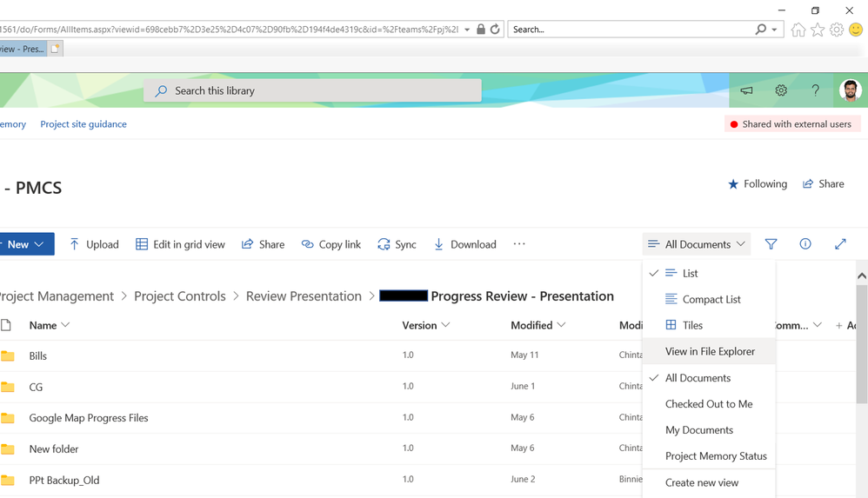Select Checked Out to Me view
The height and width of the screenshot is (498, 868).
coord(709,404)
